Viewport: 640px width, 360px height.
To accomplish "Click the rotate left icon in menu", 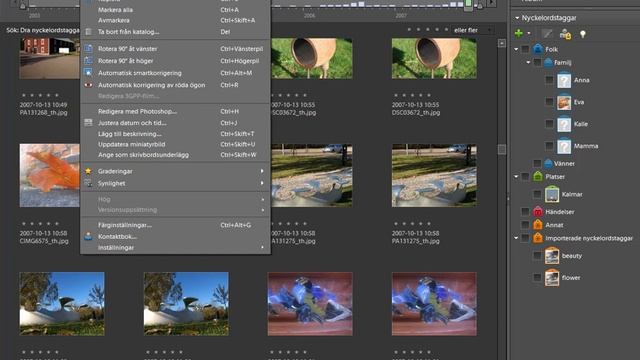I will pyautogui.click(x=88, y=49).
